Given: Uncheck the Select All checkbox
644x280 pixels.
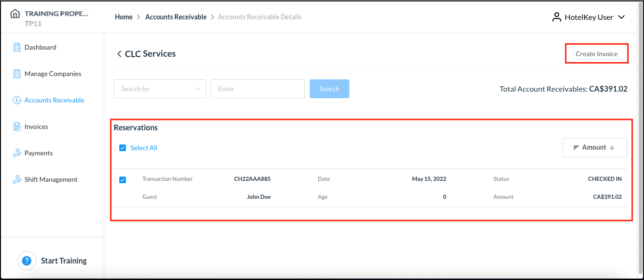Looking at the screenshot, I should tap(123, 147).
